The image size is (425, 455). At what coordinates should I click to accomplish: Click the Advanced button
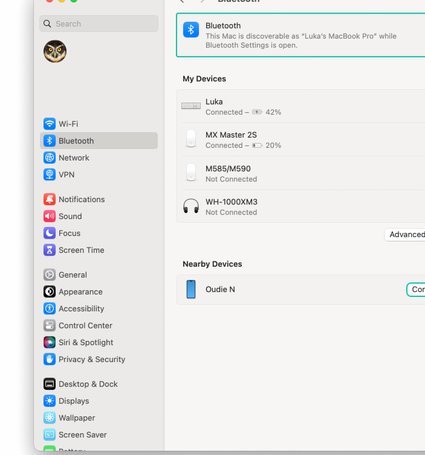(x=405, y=234)
